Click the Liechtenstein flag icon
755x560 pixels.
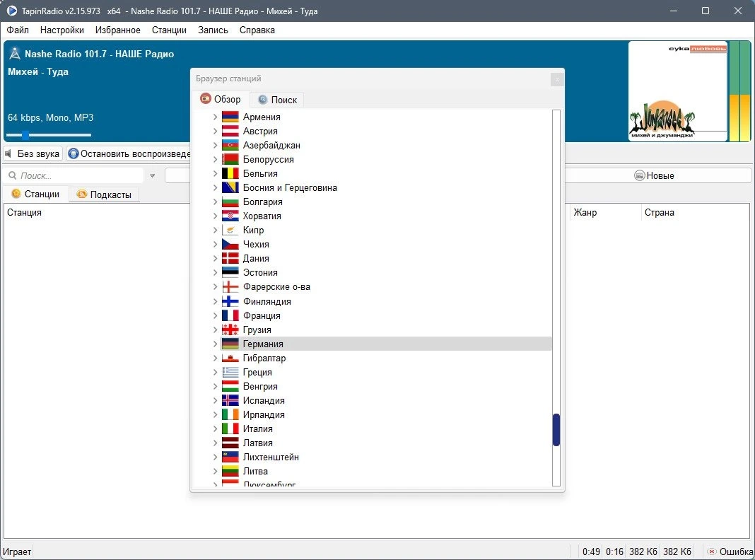coord(230,457)
